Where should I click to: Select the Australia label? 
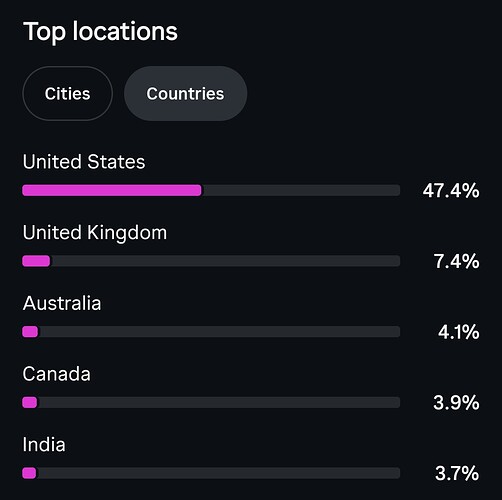pos(62,303)
